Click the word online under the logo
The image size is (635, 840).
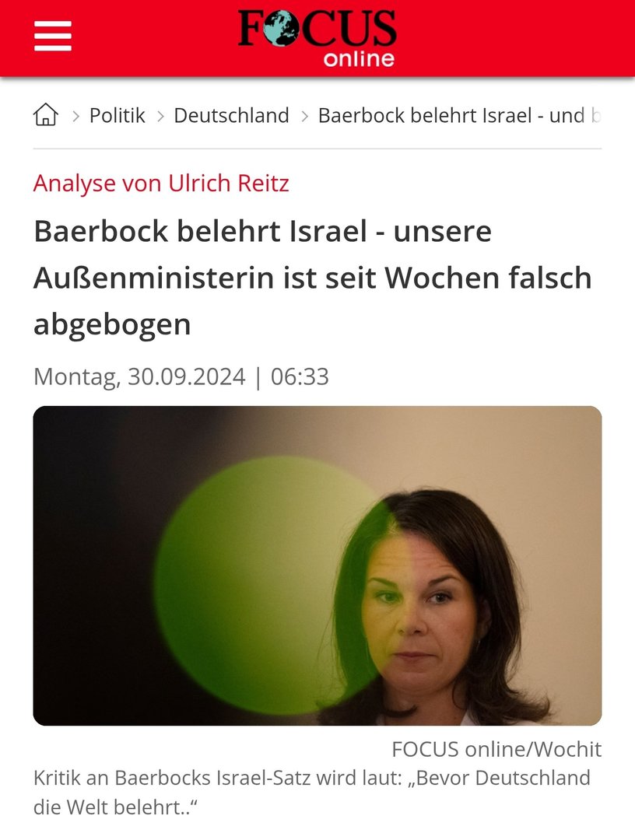click(x=359, y=58)
